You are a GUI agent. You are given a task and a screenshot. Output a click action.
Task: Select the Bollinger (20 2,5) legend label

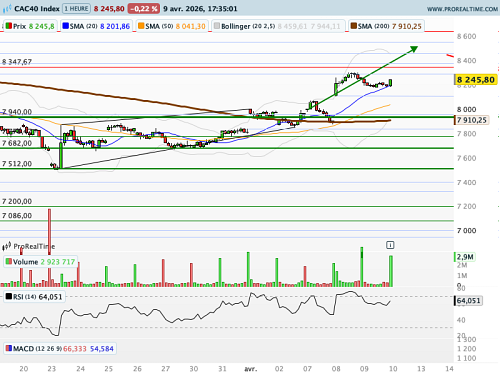(x=248, y=26)
